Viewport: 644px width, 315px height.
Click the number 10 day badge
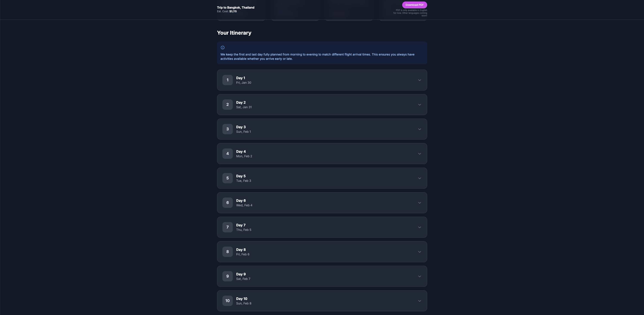[227, 301]
